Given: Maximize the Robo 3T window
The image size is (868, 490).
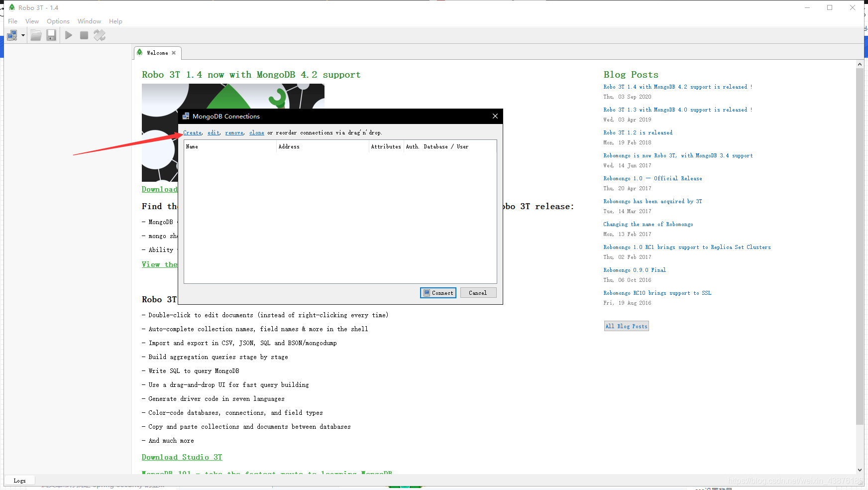Looking at the screenshot, I should click(x=830, y=7).
